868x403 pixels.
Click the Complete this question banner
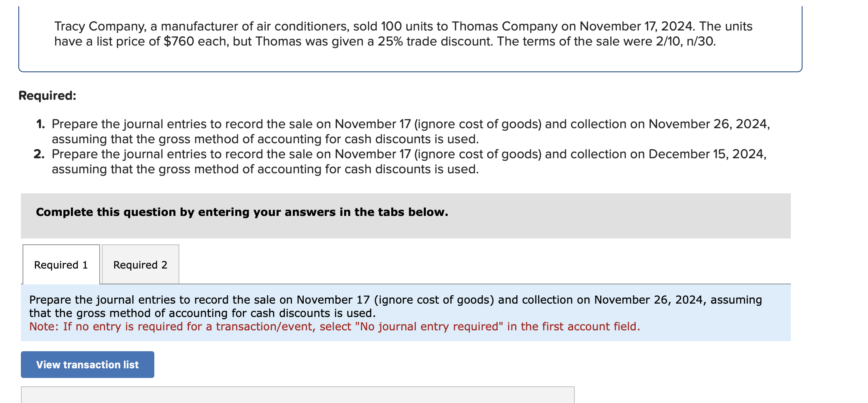242,212
